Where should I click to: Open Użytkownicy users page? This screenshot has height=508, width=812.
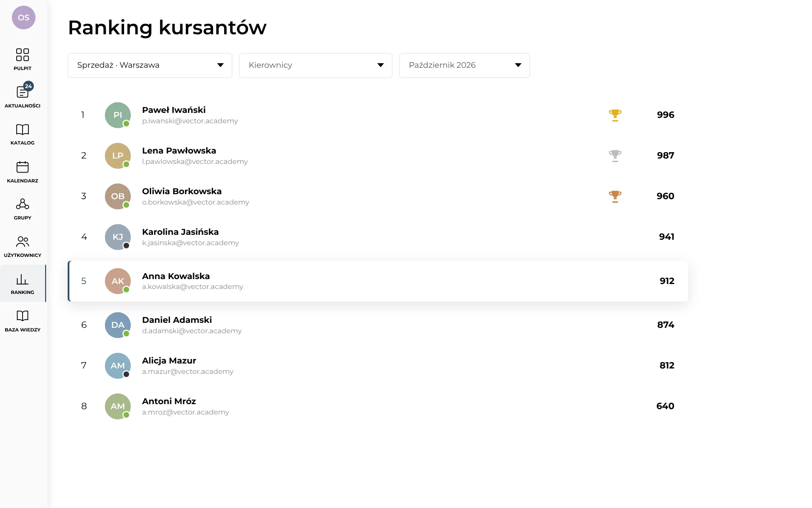click(x=23, y=247)
